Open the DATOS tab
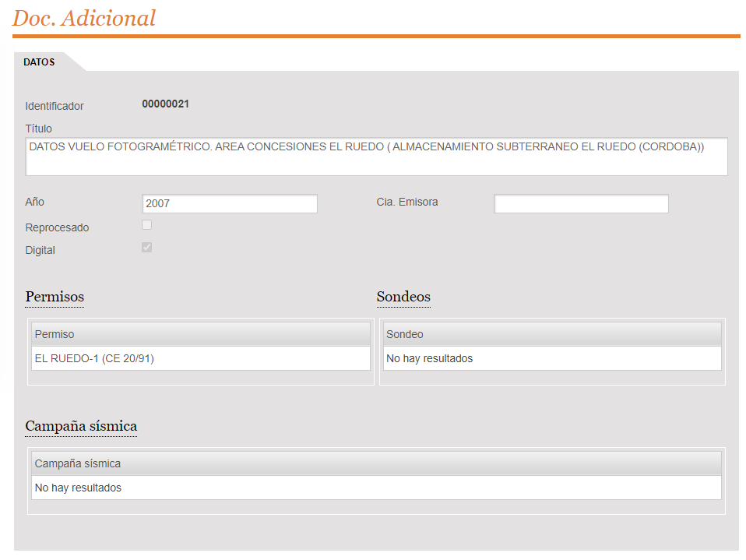 point(39,62)
